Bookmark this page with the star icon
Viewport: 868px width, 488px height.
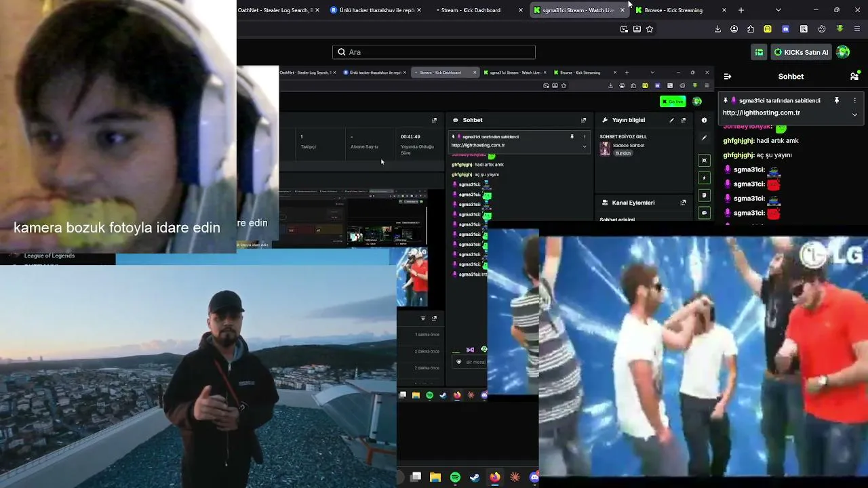[x=650, y=29]
